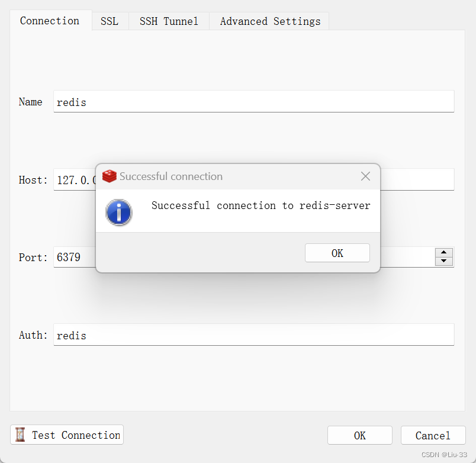Click the Redis logo in the dialog title bar
Image resolution: width=476 pixels, height=463 pixels.
pyautogui.click(x=109, y=176)
